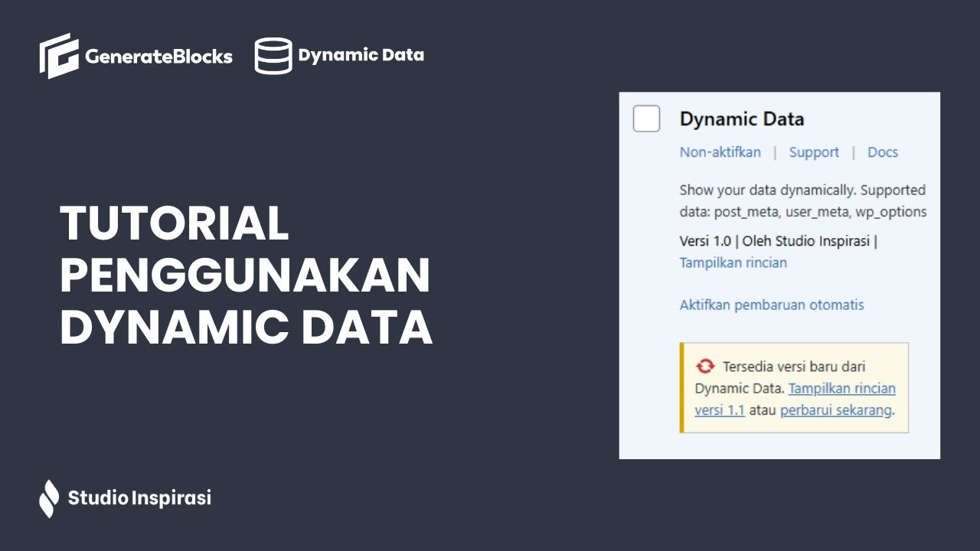980x551 pixels.
Task: Click the red update-available refresh icon
Action: [x=705, y=366]
